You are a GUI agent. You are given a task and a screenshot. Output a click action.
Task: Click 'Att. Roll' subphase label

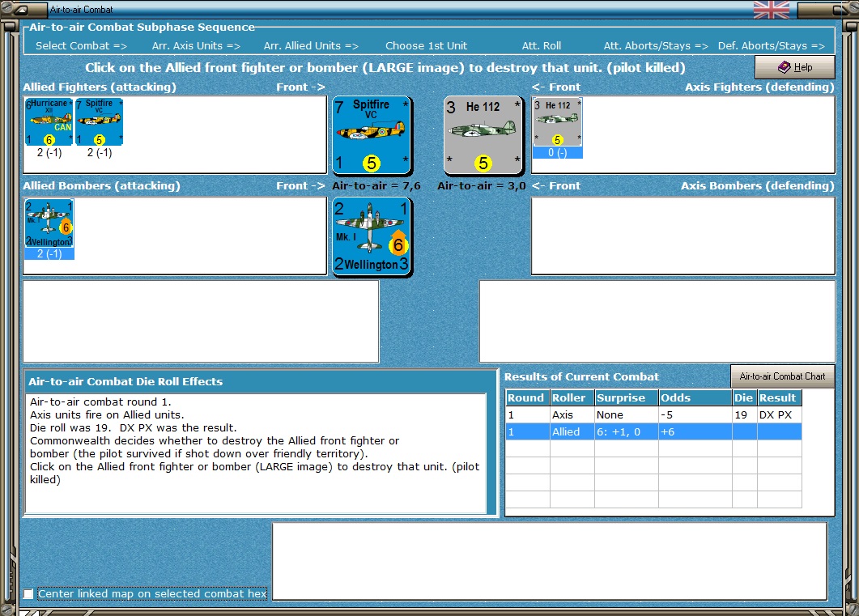click(x=542, y=46)
